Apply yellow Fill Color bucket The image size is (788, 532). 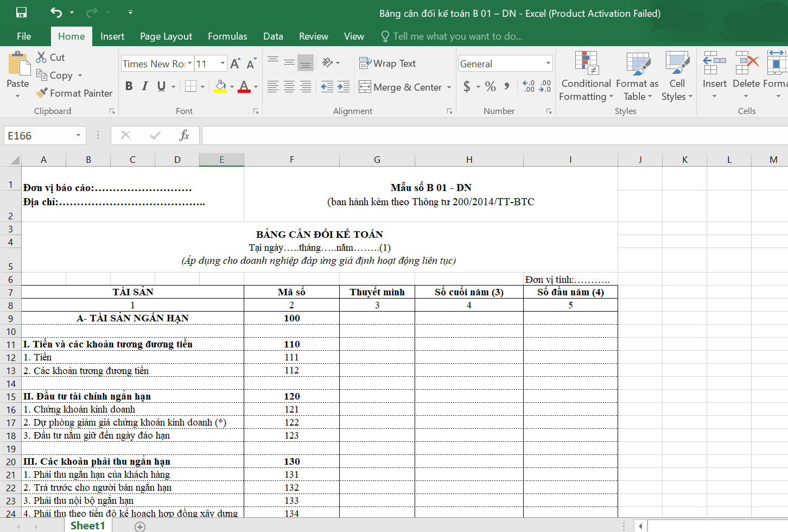click(220, 86)
